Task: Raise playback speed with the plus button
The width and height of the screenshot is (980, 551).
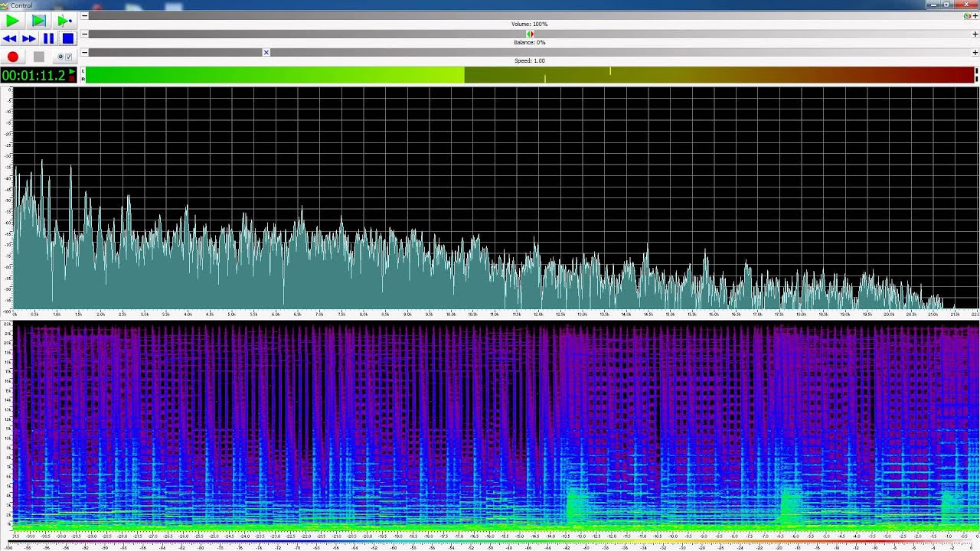Action: (x=975, y=52)
